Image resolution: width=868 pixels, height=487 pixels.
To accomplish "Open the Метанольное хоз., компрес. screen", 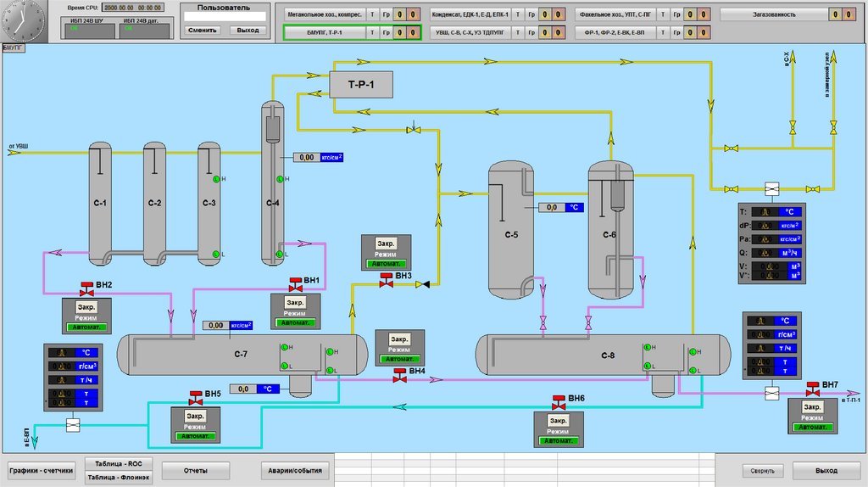I will click(323, 14).
